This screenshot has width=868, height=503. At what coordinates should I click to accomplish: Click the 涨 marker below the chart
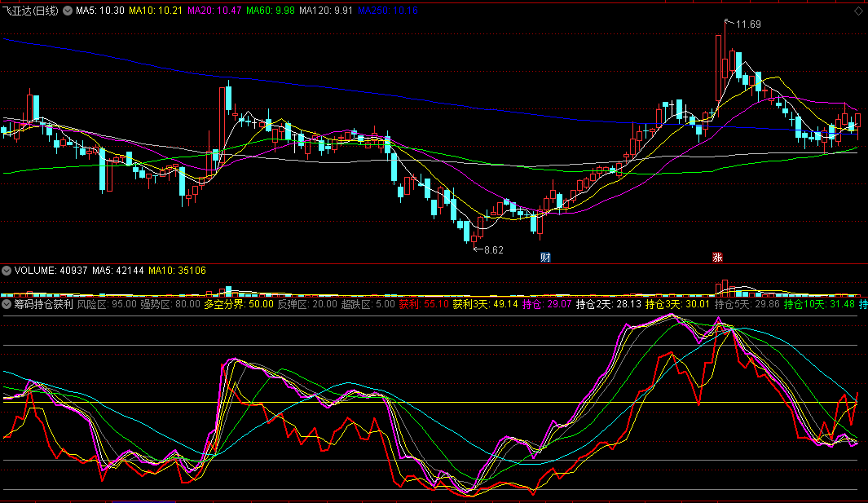[717, 257]
